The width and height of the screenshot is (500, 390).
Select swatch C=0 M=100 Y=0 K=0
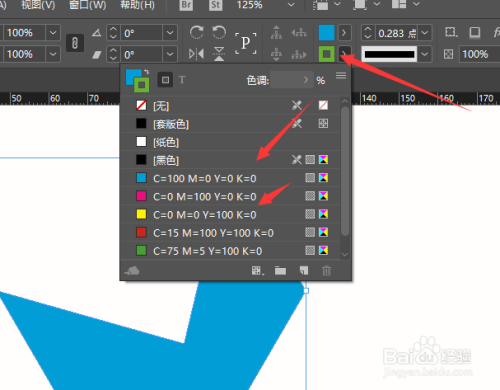click(230, 196)
